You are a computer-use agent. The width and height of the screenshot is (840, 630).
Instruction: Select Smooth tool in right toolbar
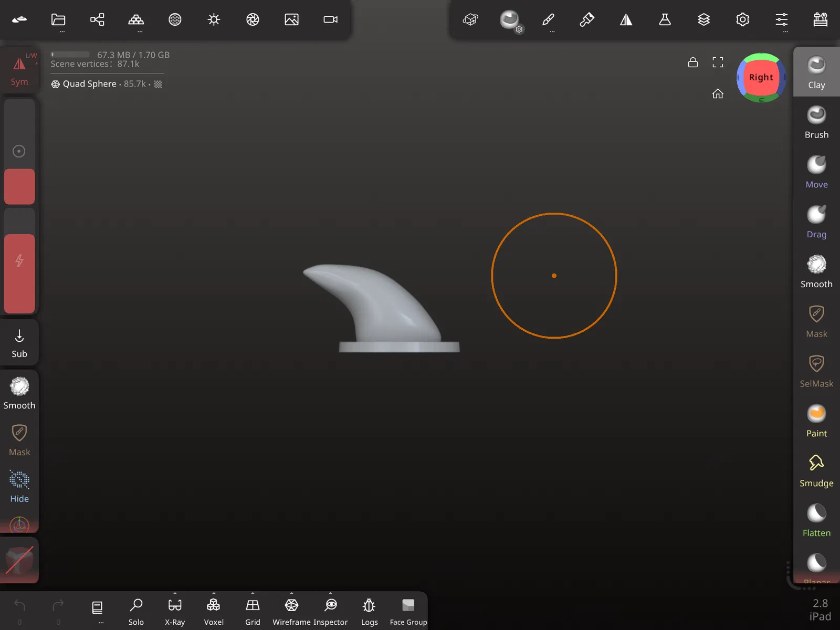816,271
